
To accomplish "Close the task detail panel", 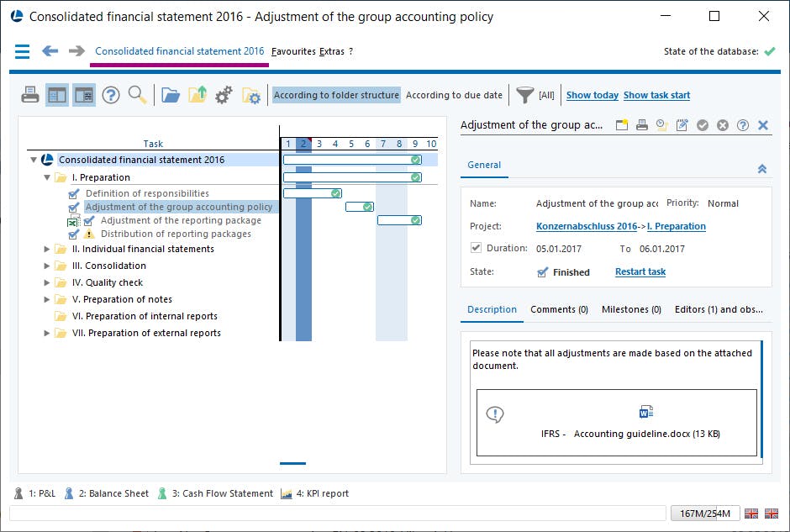I will click(x=763, y=125).
